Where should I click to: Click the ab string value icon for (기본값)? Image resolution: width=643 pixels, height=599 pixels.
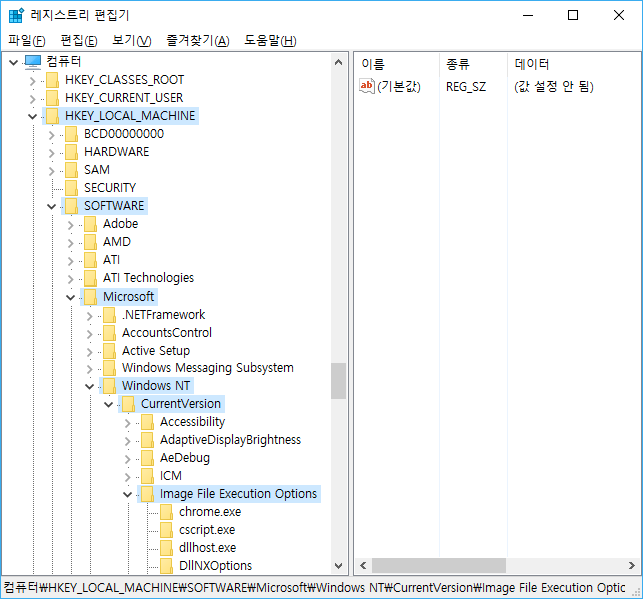(x=367, y=86)
